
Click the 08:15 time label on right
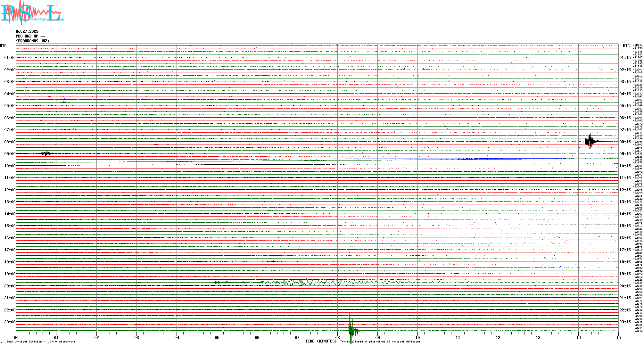625,142
